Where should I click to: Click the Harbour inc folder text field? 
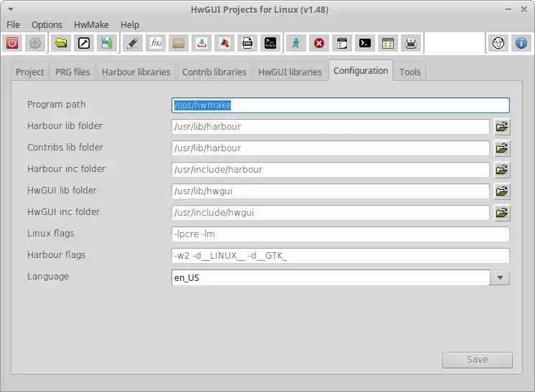(x=331, y=170)
